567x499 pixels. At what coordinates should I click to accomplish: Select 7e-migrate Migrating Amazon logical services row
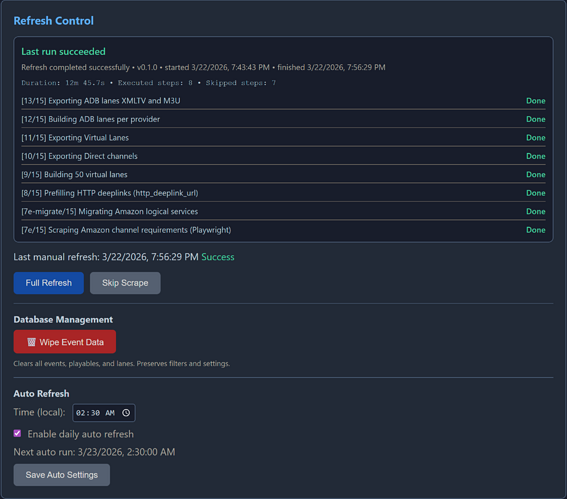coord(283,211)
